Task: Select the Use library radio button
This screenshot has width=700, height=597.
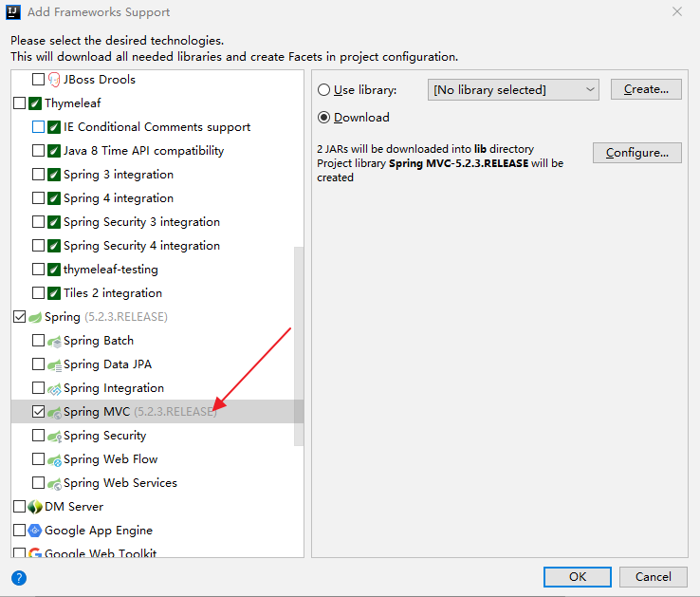Action: [323, 90]
